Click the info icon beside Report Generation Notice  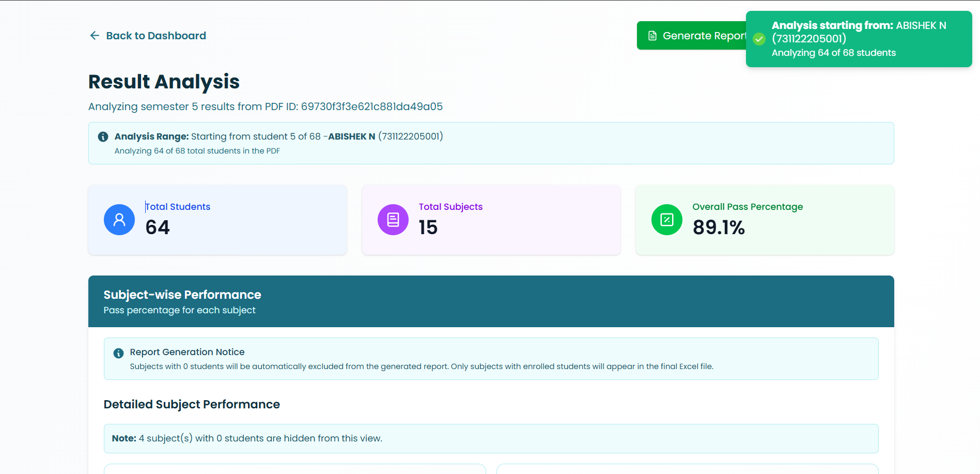(118, 353)
